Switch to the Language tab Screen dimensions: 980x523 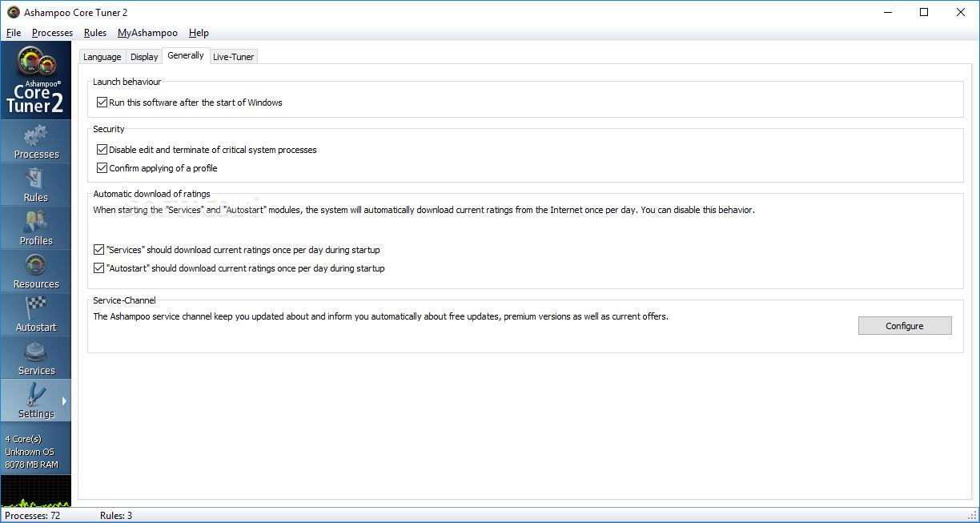pos(102,57)
